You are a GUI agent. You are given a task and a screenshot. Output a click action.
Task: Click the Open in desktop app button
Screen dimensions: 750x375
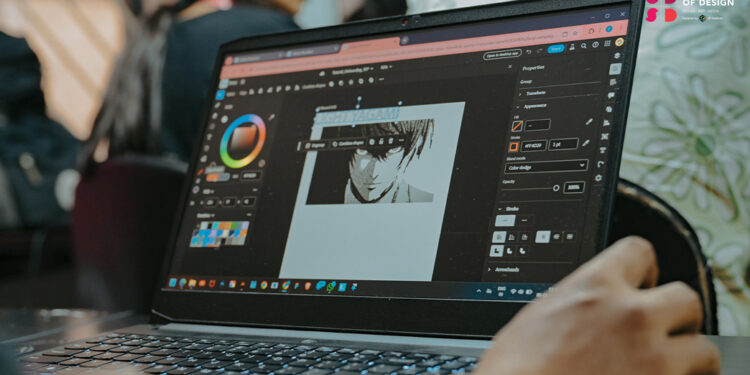(503, 54)
